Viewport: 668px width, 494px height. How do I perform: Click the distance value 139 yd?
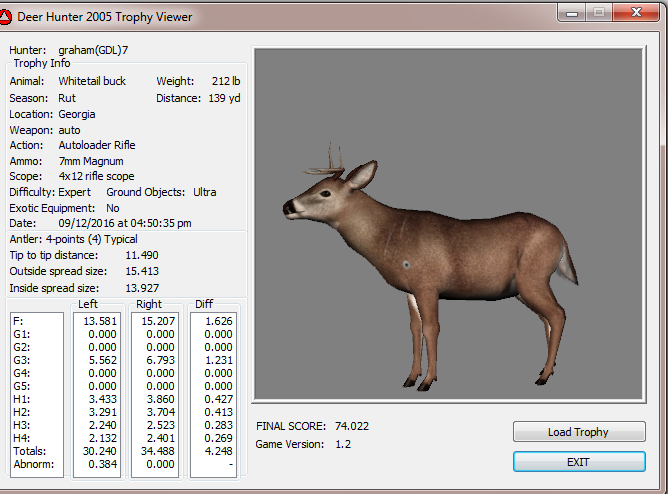[224, 98]
